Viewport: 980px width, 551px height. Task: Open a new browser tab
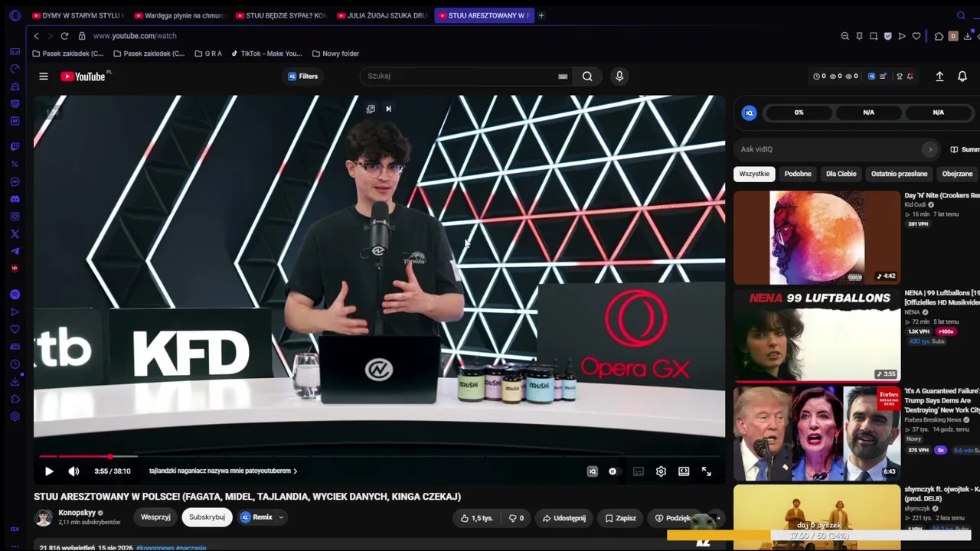pyautogui.click(x=541, y=15)
